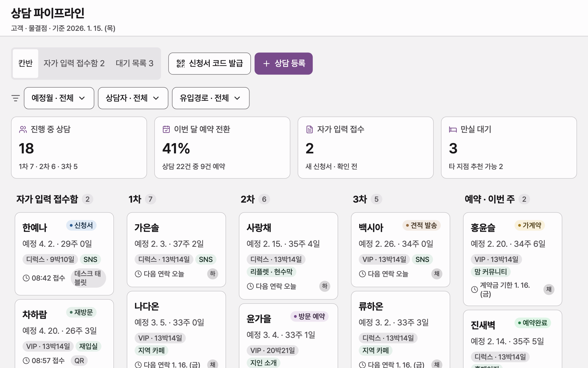Click the 채 avatar on 홍윤슬 card
588x368 pixels.
pyautogui.click(x=549, y=289)
